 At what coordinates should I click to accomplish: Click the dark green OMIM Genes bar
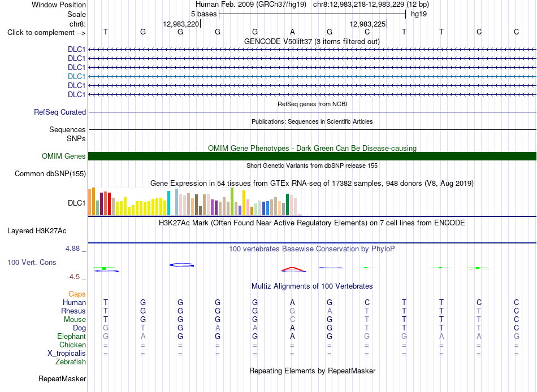tap(312, 156)
